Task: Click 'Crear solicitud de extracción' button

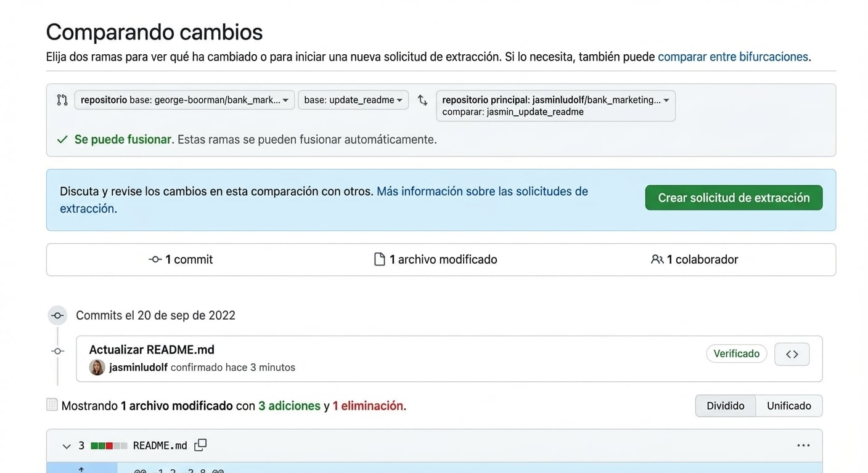Action: pyautogui.click(x=734, y=198)
